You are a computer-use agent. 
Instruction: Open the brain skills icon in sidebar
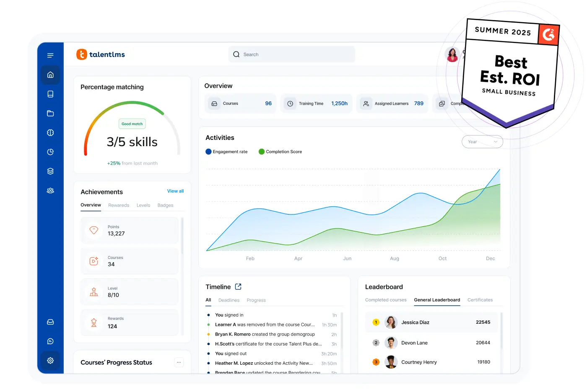point(50,133)
